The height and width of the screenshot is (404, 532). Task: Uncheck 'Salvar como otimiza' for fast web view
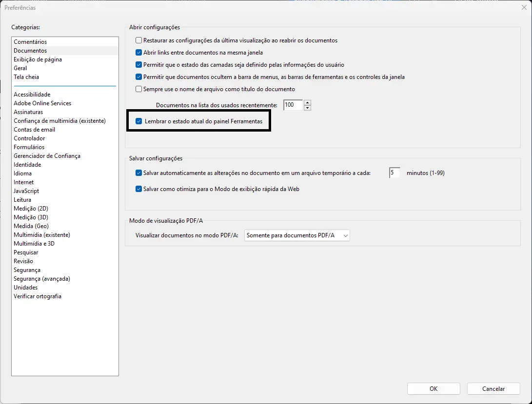139,189
